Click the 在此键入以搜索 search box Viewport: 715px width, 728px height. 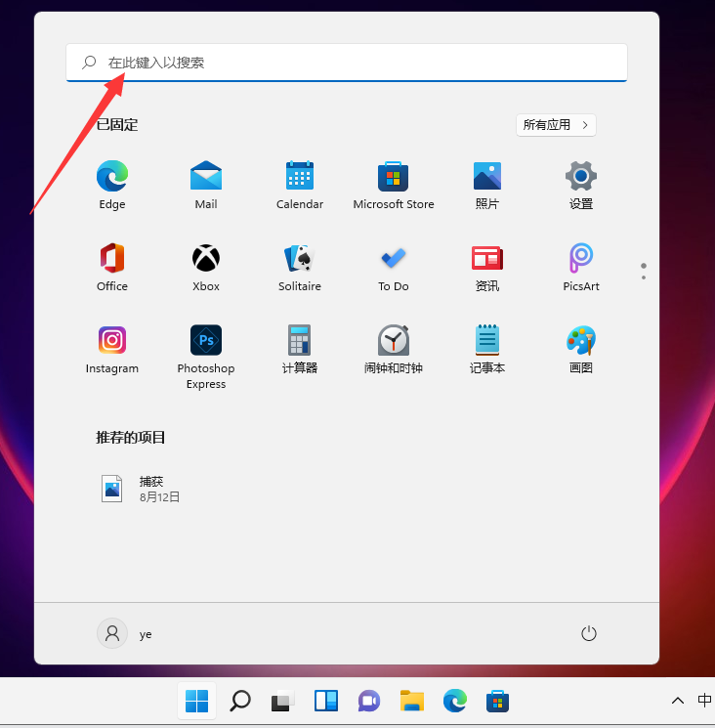coord(347,63)
